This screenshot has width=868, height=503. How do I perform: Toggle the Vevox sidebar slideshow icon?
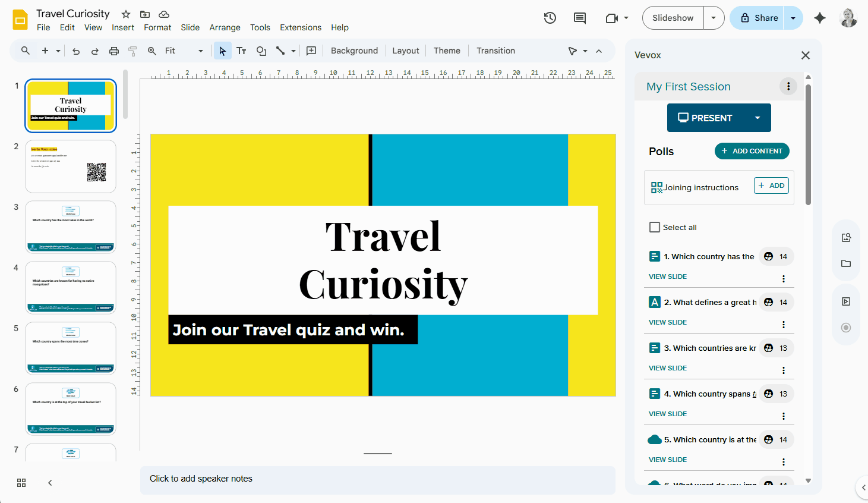pyautogui.click(x=845, y=301)
